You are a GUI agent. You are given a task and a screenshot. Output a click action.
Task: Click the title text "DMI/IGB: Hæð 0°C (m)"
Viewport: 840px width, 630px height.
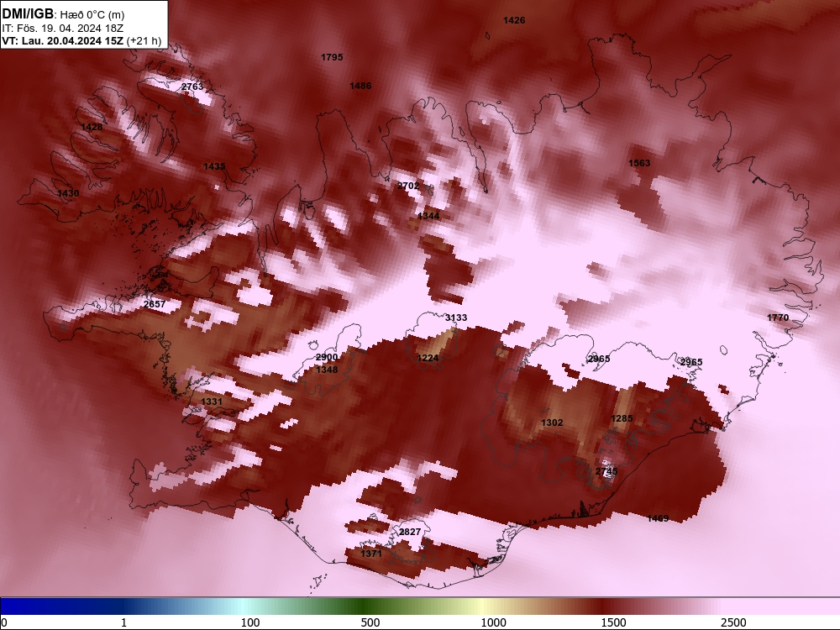pyautogui.click(x=63, y=14)
